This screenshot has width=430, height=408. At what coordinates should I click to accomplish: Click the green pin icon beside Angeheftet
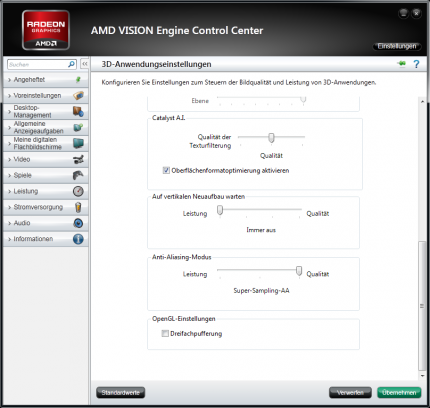click(78, 79)
